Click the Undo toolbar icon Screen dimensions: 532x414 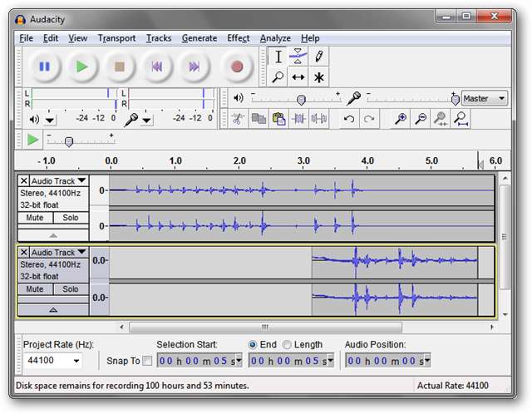(x=349, y=119)
